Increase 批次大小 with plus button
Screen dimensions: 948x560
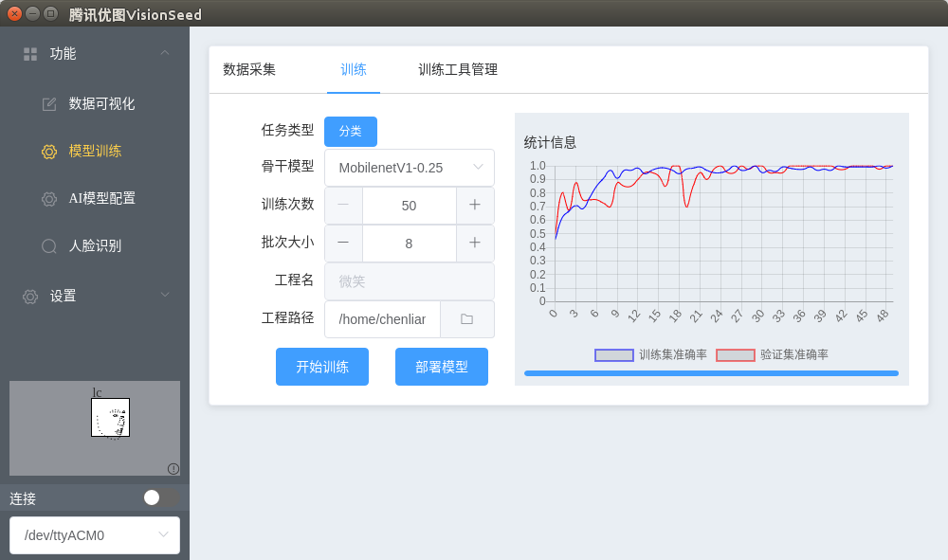[x=475, y=243]
